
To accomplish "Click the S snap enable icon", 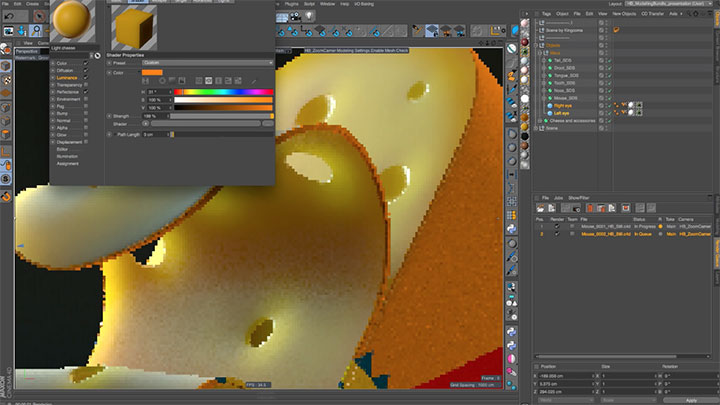I will click(x=6, y=179).
